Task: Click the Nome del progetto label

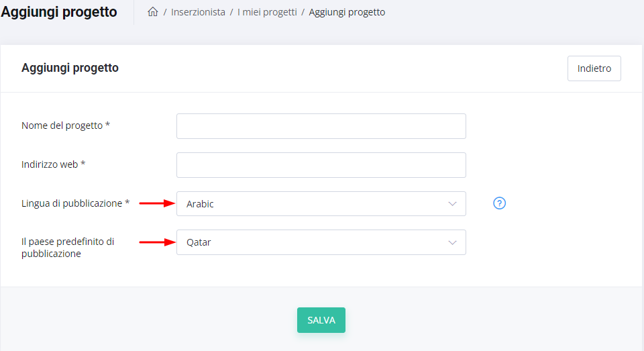Action: (x=65, y=126)
